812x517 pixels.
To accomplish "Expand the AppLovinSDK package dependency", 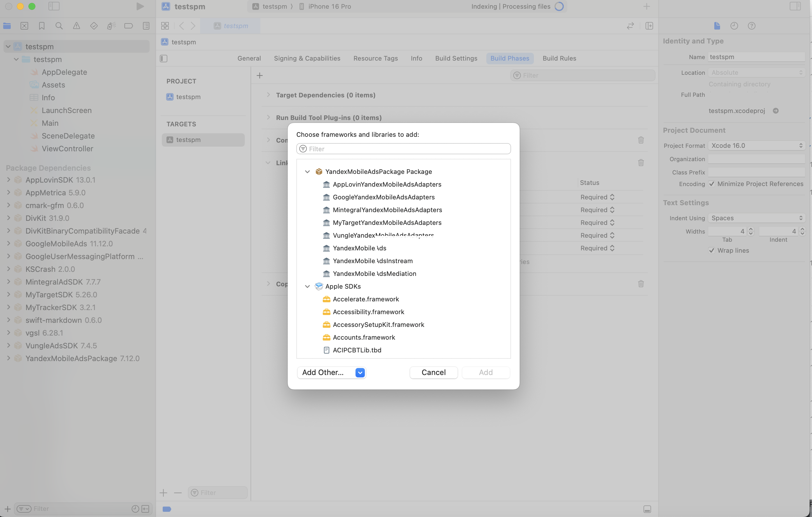I will click(8, 180).
